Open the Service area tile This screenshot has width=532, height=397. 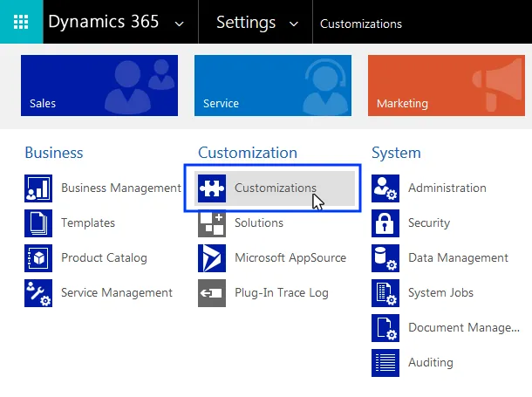click(x=273, y=86)
